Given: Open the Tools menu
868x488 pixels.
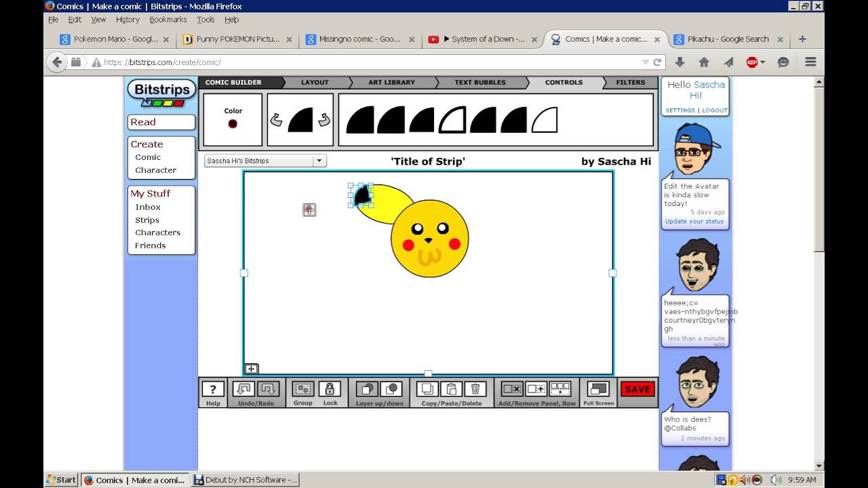Looking at the screenshot, I should coord(205,20).
